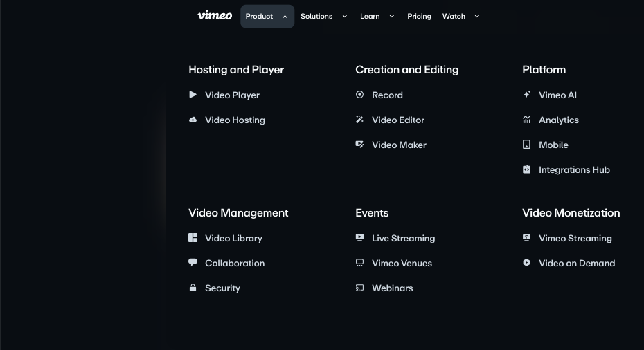Screen dimensions: 644x350
Task: Click the Record circle icon
Action: pyautogui.click(x=359, y=94)
